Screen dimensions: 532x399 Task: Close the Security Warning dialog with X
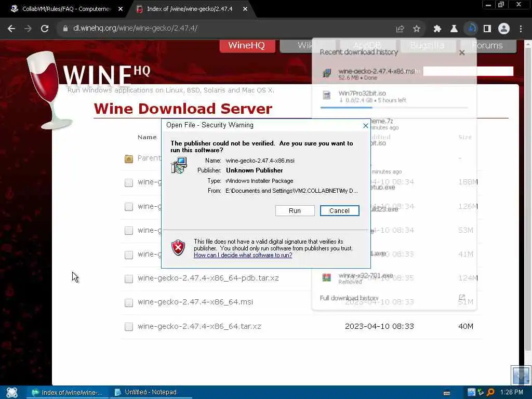(365, 126)
